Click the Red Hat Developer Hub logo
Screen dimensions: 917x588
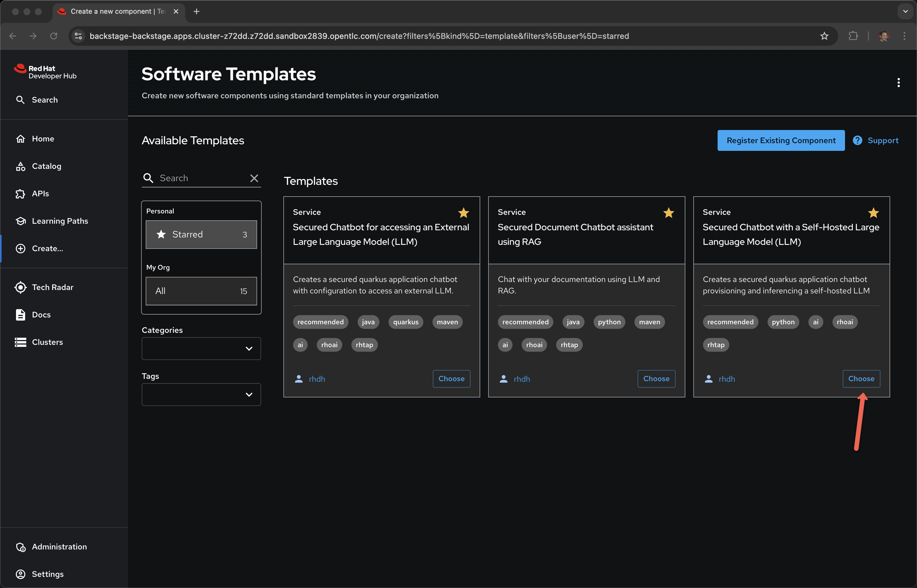(x=45, y=72)
